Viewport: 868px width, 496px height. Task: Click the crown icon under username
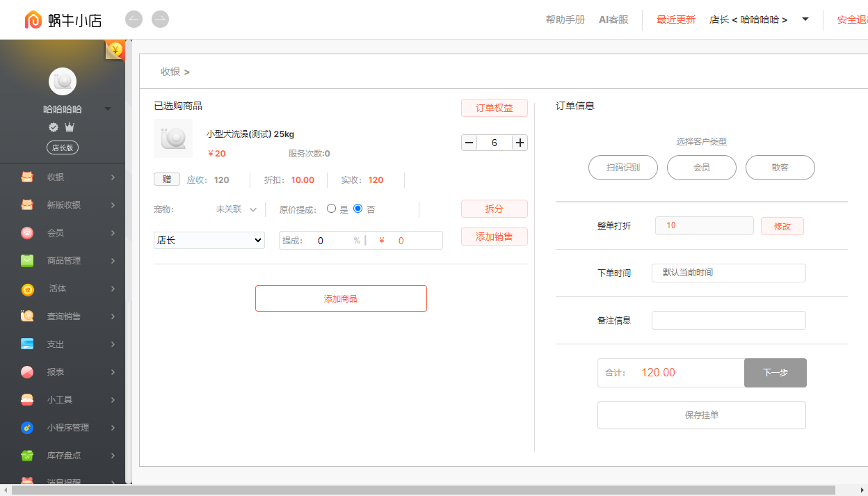[x=70, y=127]
